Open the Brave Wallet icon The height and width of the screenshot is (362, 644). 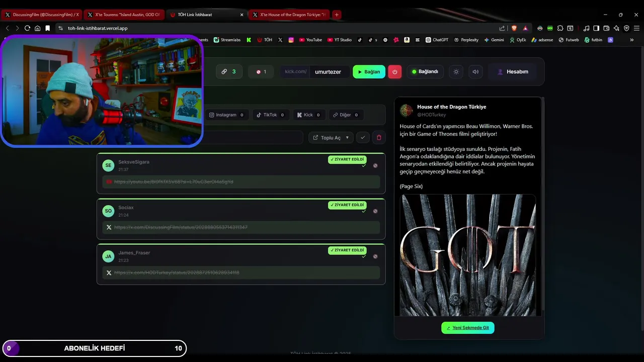(x=606, y=28)
